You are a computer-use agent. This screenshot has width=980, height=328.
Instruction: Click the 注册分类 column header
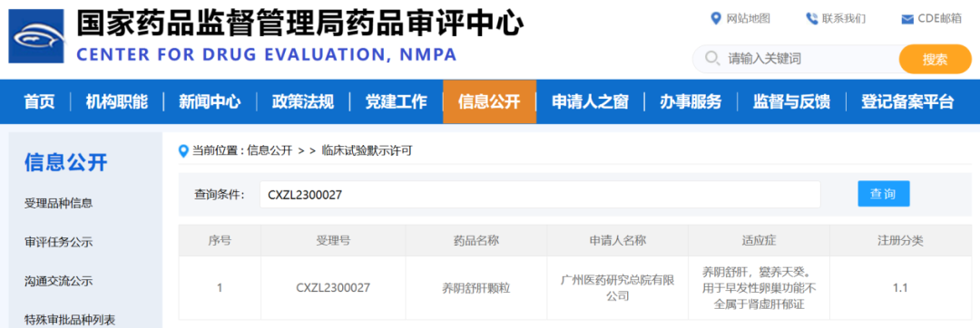(x=901, y=240)
